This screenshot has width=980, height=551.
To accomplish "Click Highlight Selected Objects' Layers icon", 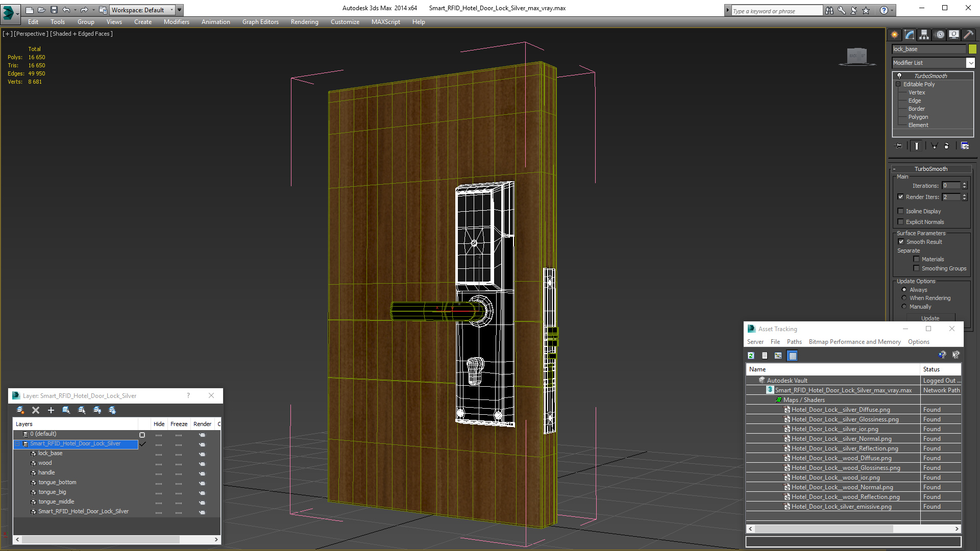I will [82, 410].
